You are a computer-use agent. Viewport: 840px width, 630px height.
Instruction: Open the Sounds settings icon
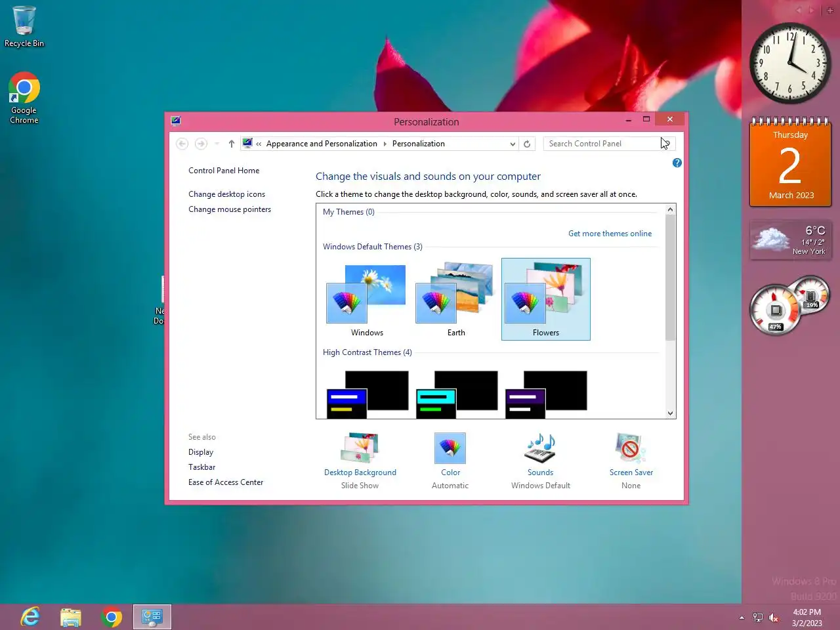pos(541,448)
